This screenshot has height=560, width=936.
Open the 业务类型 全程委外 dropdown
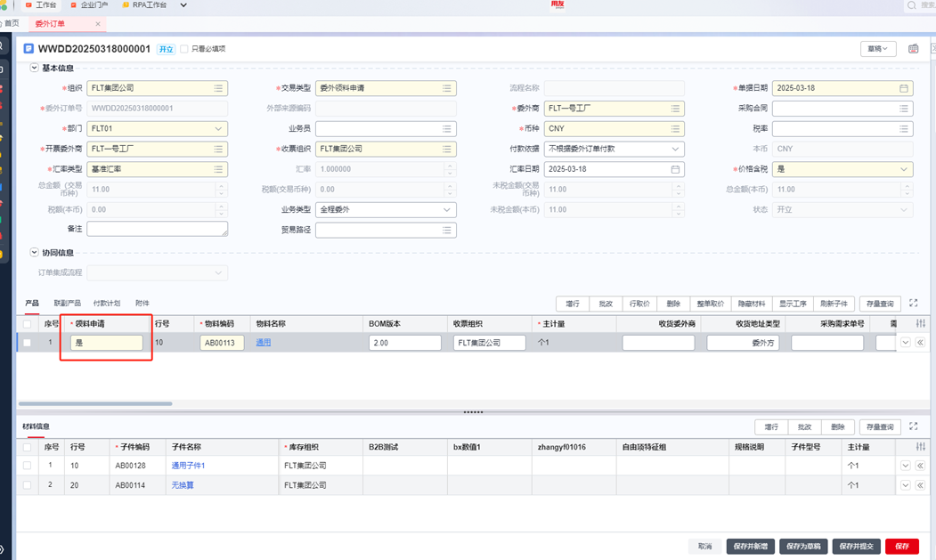[x=446, y=210]
